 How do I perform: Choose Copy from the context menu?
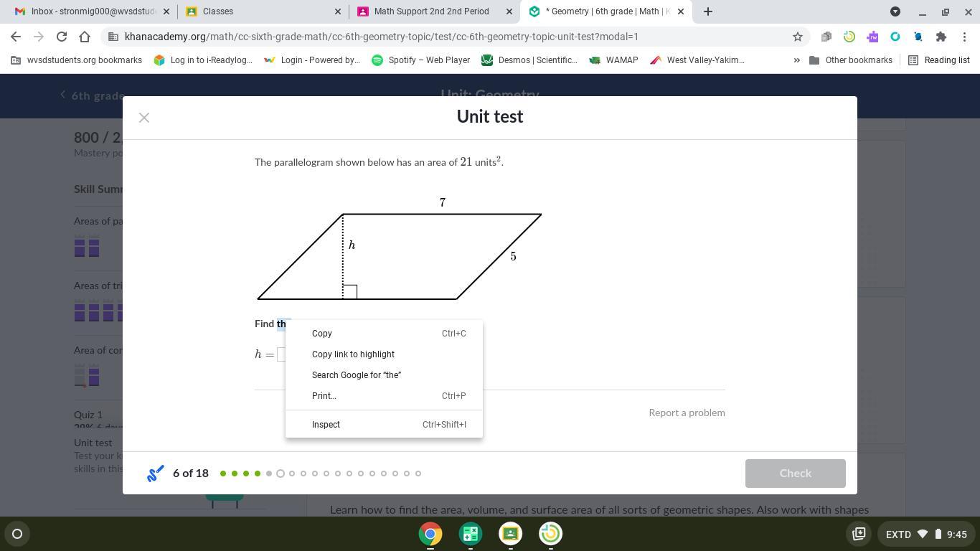click(x=384, y=334)
